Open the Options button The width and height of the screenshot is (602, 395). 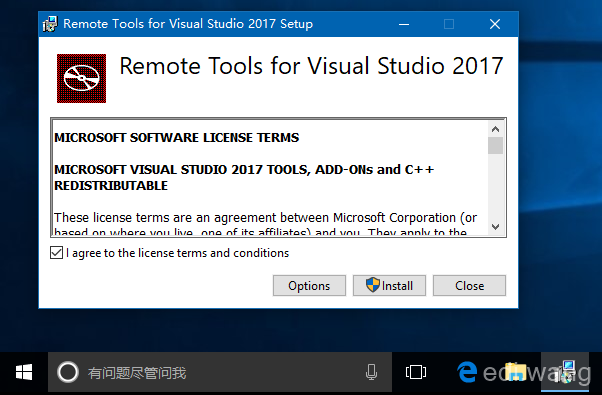tap(309, 286)
